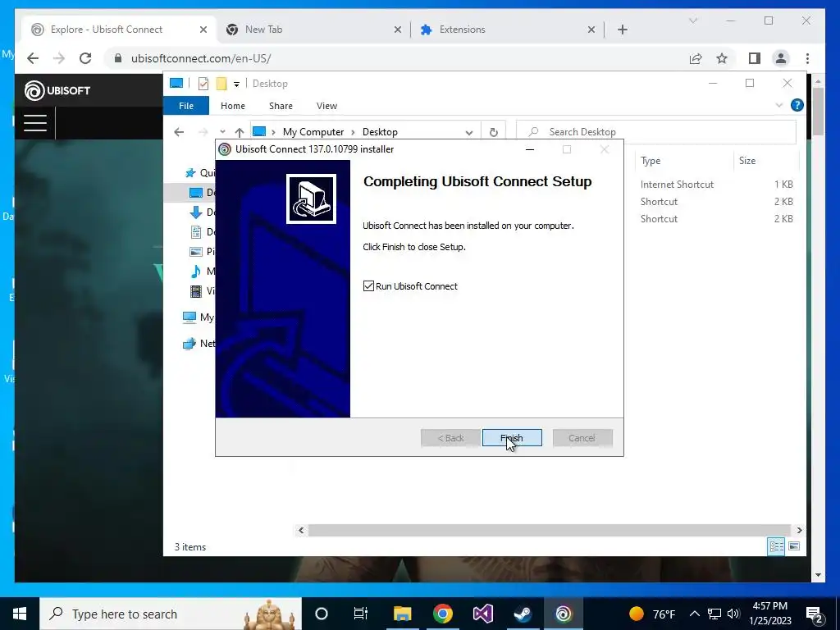Open the File menu in File Explorer
Screen dimensions: 840x630
coord(186,106)
